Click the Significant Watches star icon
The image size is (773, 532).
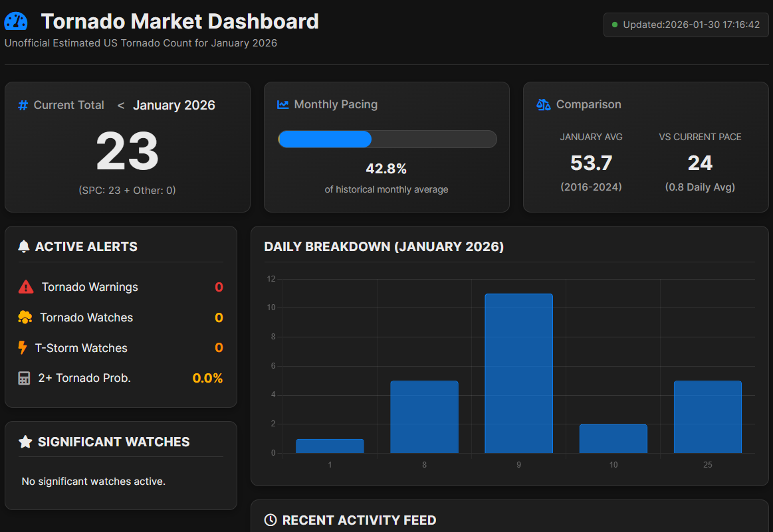tap(24, 441)
